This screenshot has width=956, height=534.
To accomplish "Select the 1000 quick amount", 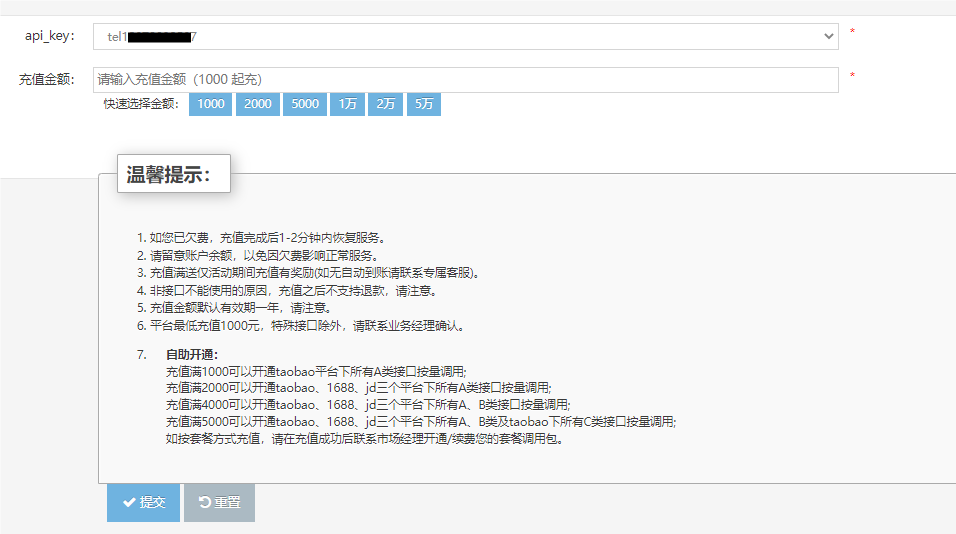I will coord(210,104).
